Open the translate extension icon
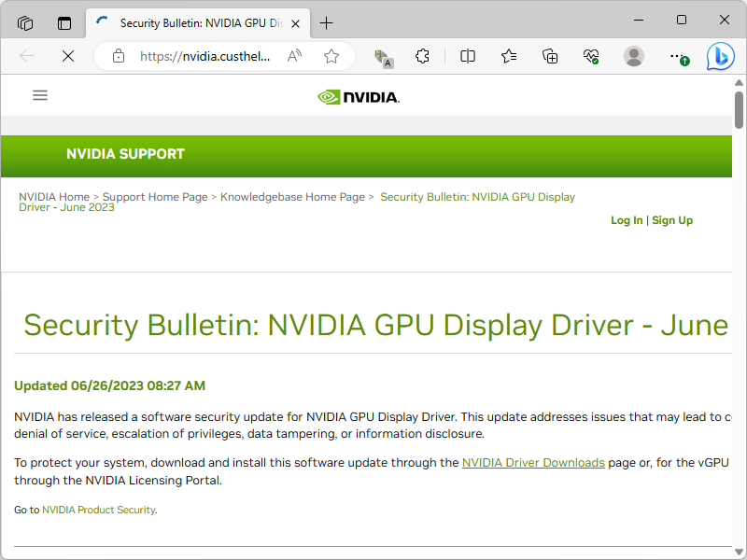This screenshot has height=560, width=747. click(383, 58)
